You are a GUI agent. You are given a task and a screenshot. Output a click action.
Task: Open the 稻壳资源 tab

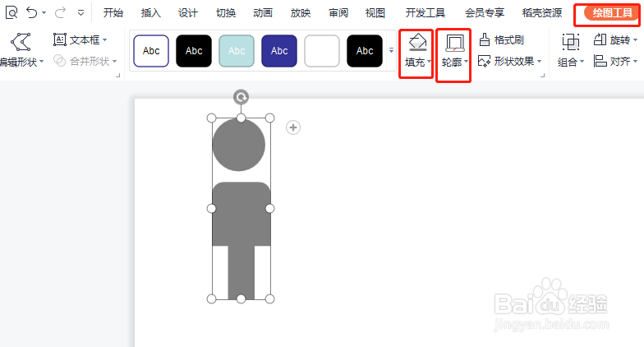(x=542, y=13)
